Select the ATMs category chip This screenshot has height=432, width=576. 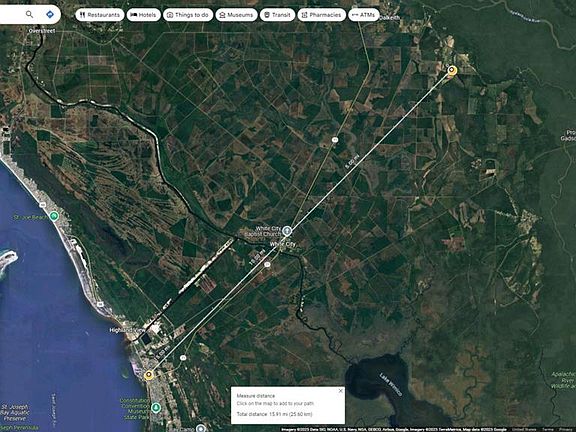coord(364,15)
